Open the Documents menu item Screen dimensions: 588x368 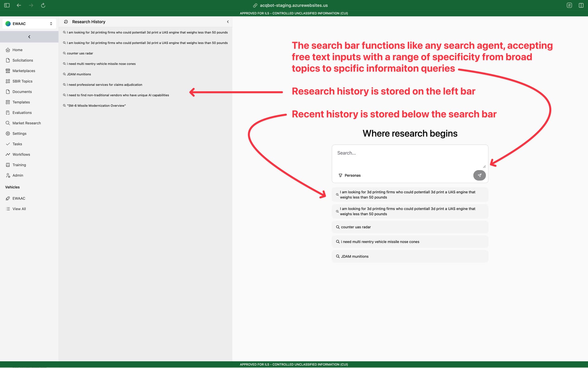click(x=29, y=92)
